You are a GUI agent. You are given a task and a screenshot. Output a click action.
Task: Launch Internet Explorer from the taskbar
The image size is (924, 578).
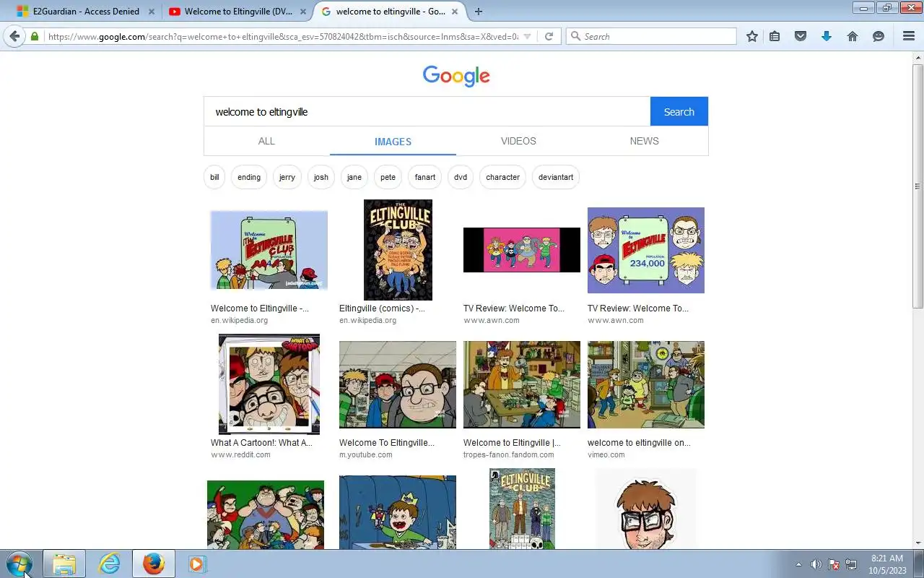[109, 564]
